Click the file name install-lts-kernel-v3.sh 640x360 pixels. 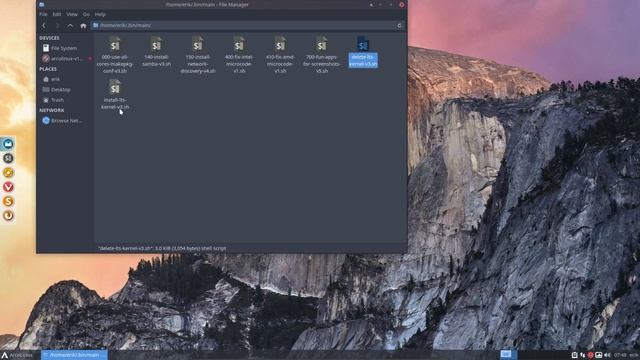click(115, 103)
